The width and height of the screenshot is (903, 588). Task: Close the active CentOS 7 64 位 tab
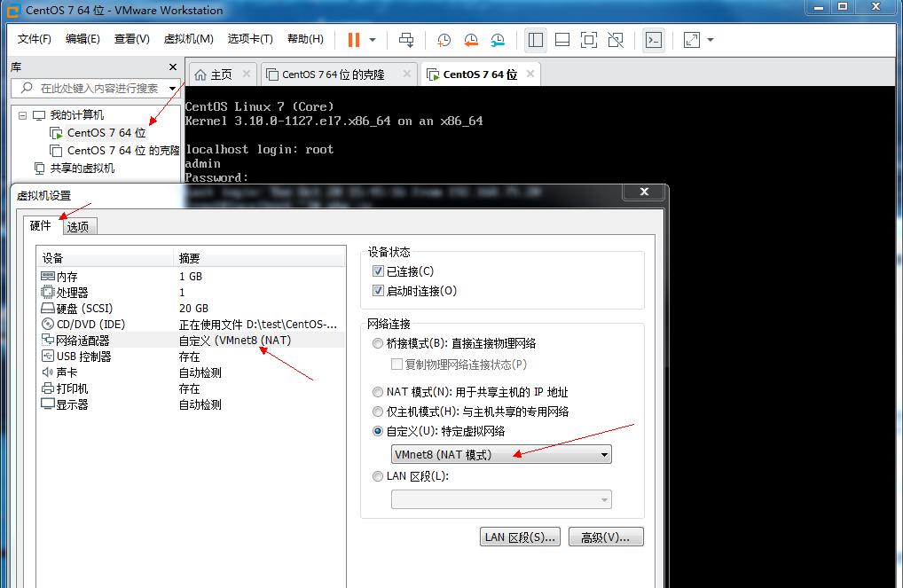coord(530,74)
